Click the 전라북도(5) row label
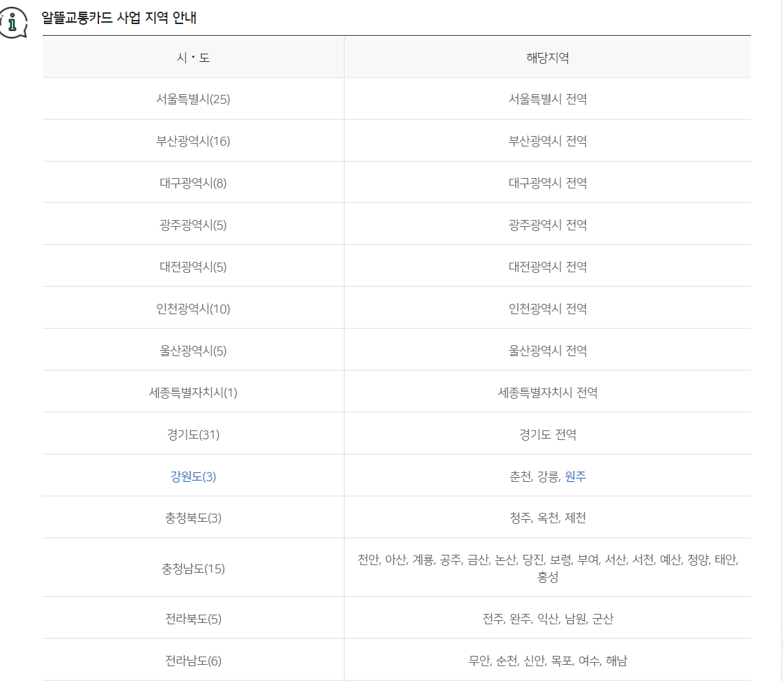 194,618
